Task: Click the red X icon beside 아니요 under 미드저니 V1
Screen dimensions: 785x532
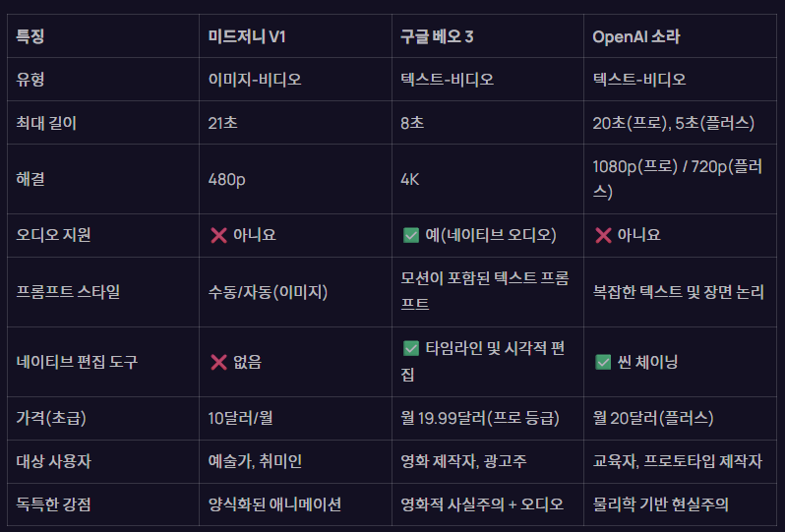Action: click(218, 235)
